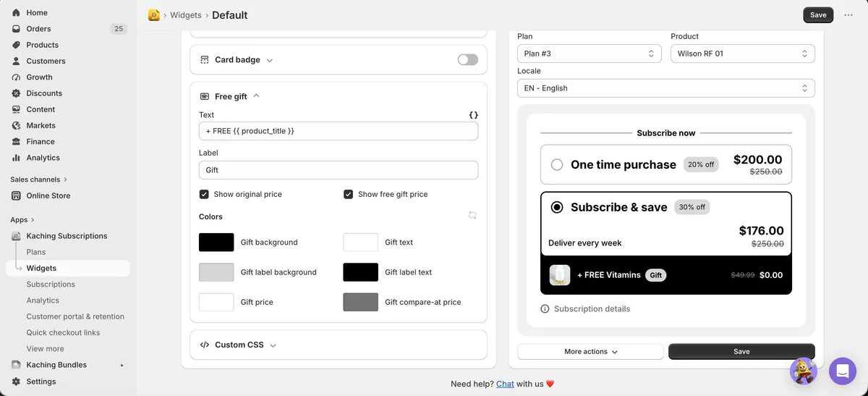Uncheck Show original price

click(204, 194)
